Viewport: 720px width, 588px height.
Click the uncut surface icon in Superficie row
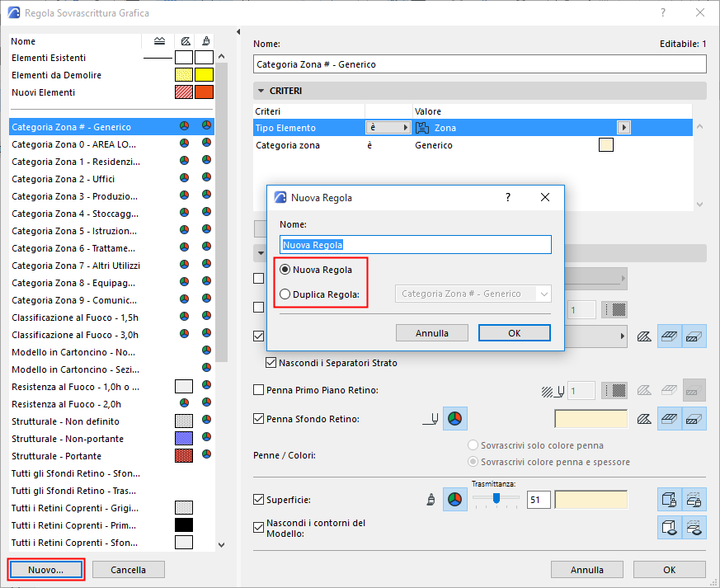(670, 500)
